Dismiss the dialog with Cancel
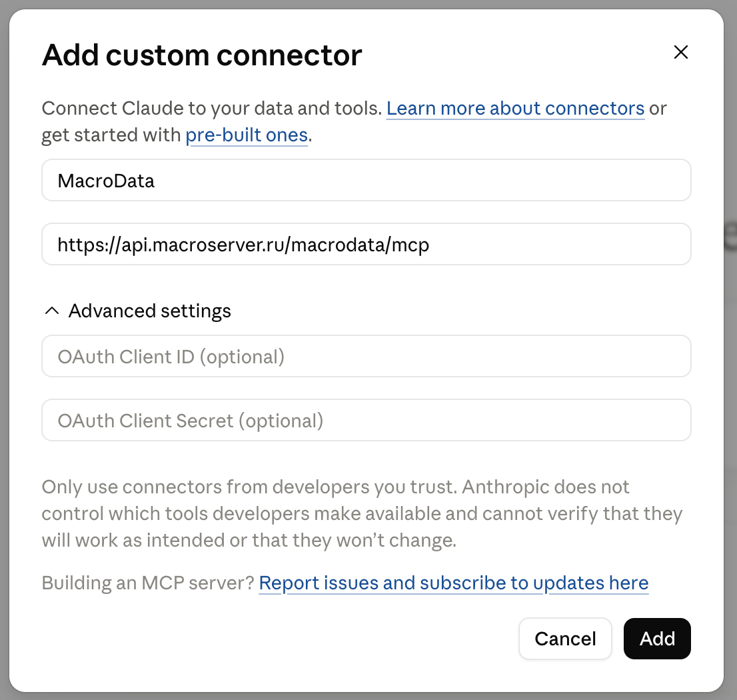This screenshot has height=700, width=737. (x=565, y=639)
